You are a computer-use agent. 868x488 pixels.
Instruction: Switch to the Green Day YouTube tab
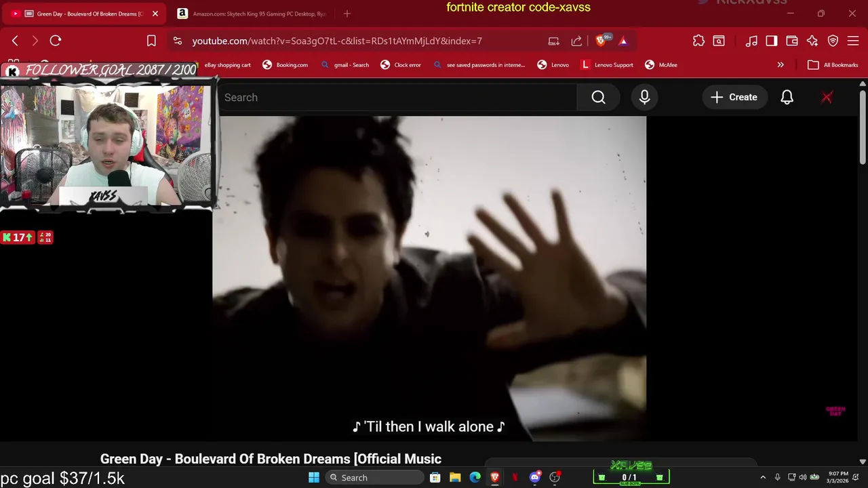click(x=84, y=14)
